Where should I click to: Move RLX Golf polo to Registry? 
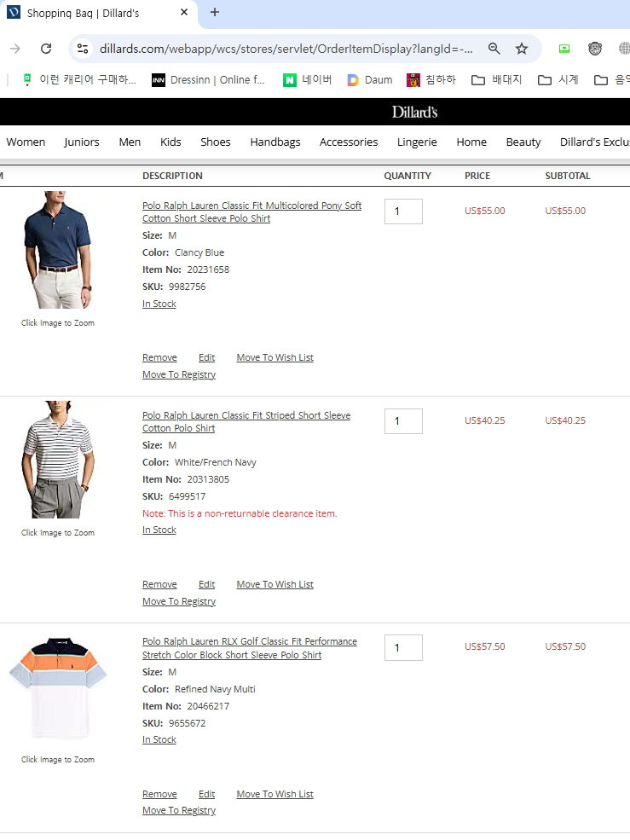(x=179, y=810)
